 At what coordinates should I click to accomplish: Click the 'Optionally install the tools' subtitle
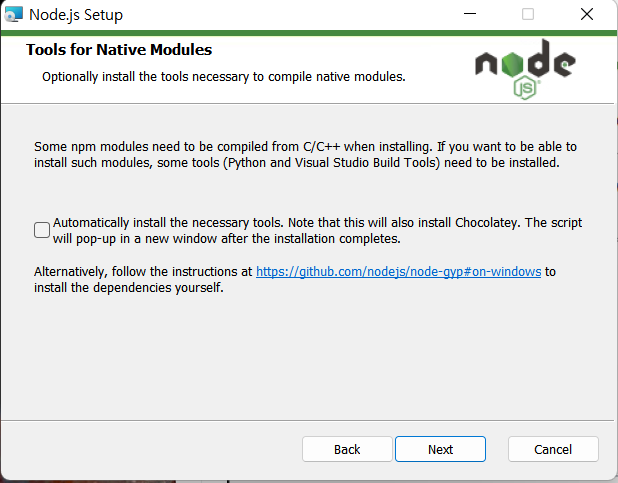point(224,76)
